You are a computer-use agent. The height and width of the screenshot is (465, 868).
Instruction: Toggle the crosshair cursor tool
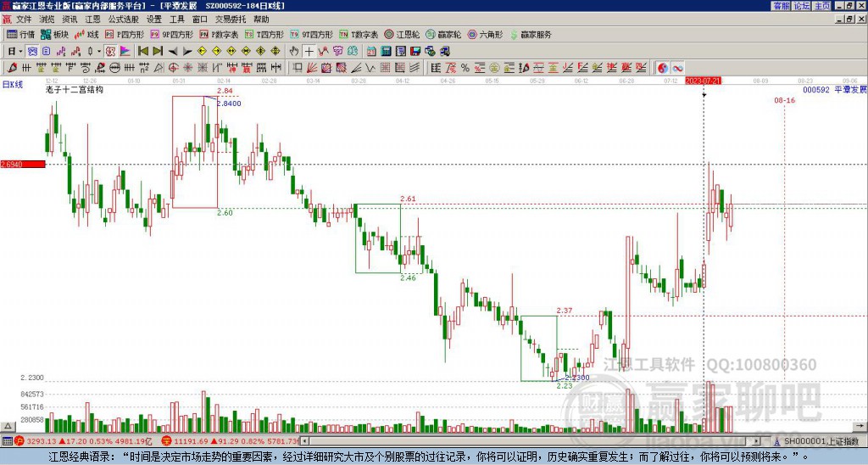tap(309, 52)
